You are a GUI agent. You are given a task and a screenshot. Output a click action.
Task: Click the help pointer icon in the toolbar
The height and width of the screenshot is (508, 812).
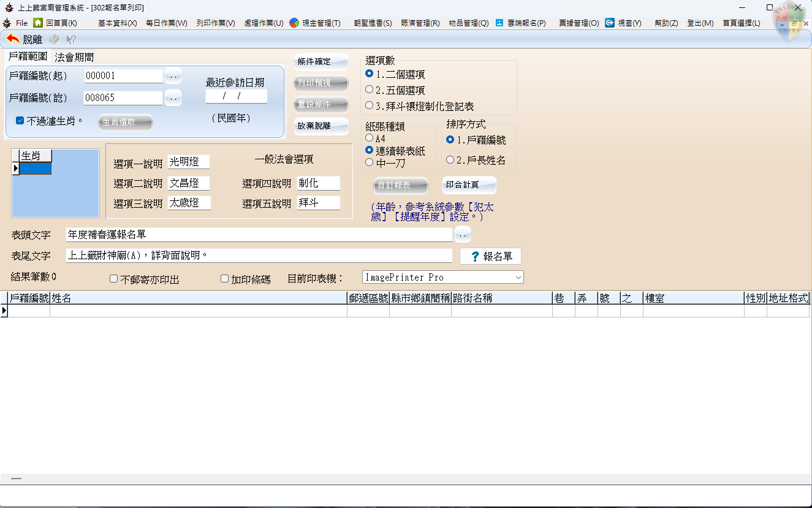pyautogui.click(x=71, y=39)
